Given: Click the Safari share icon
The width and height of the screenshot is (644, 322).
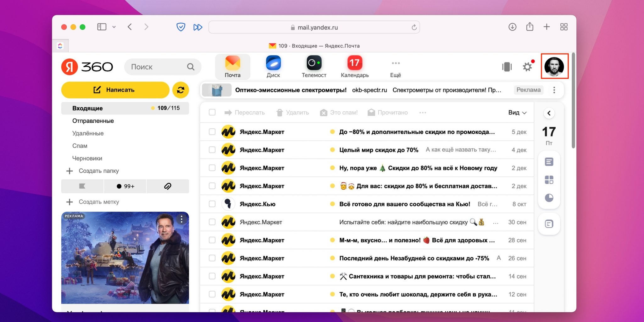Looking at the screenshot, I should coord(530,27).
